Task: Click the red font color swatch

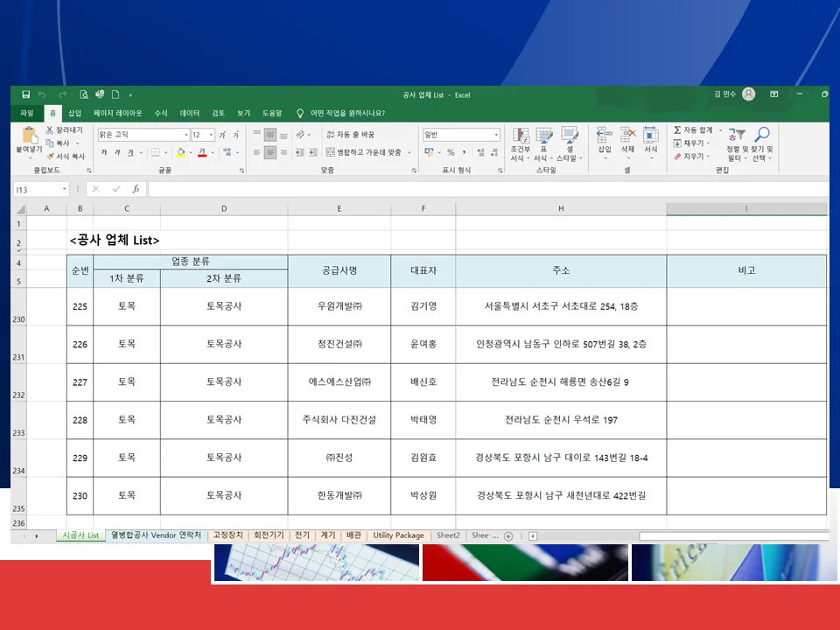Action: coord(202,152)
